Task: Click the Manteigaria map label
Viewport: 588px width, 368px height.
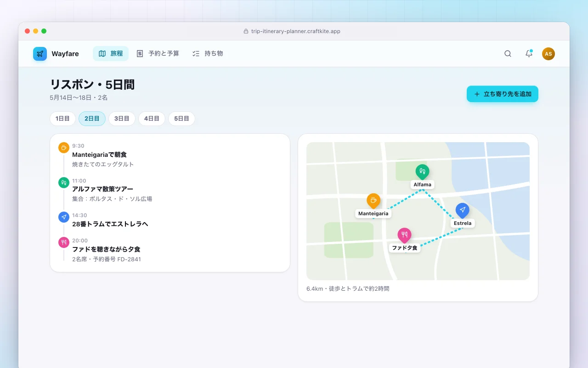Action: [373, 213]
